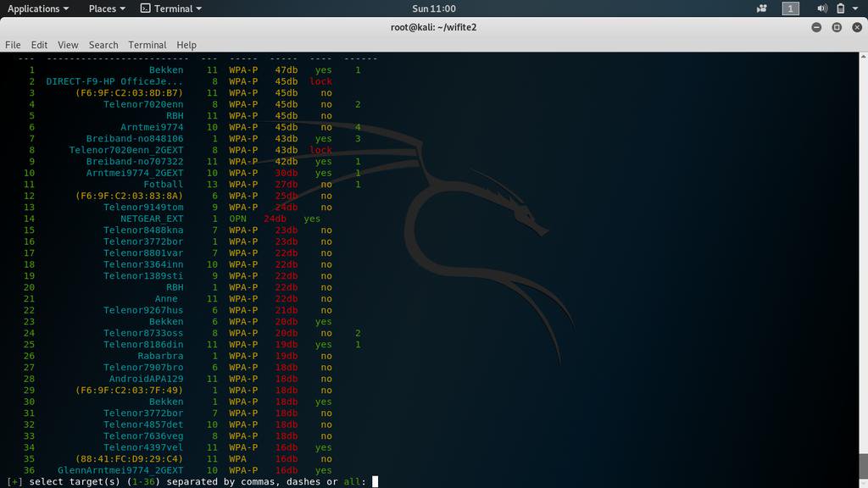This screenshot has width=868, height=488.
Task: Open the Places menu
Action: 107,8
